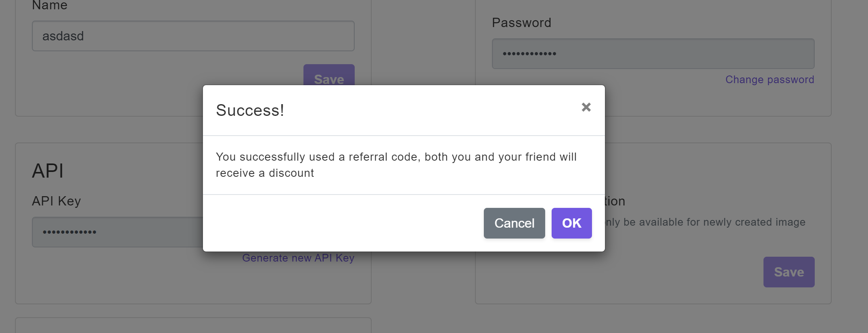Click Generate new API Key link
The height and width of the screenshot is (333, 868).
[x=298, y=258]
